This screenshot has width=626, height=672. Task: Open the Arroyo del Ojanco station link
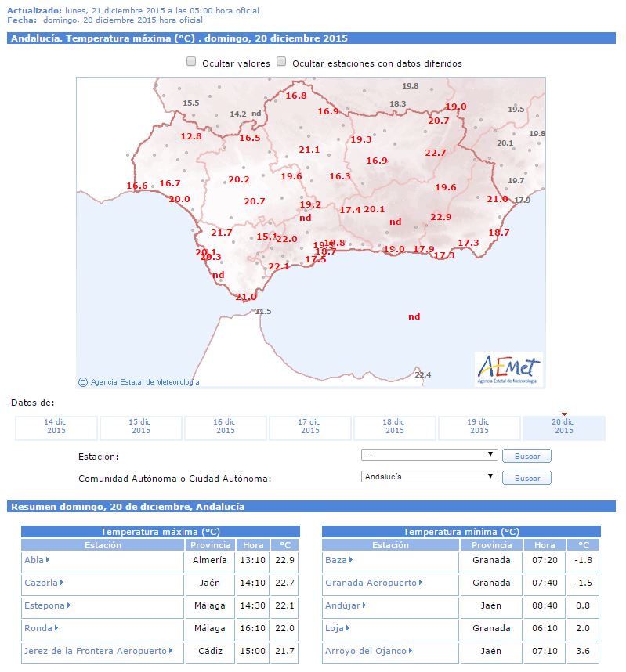tap(366, 651)
